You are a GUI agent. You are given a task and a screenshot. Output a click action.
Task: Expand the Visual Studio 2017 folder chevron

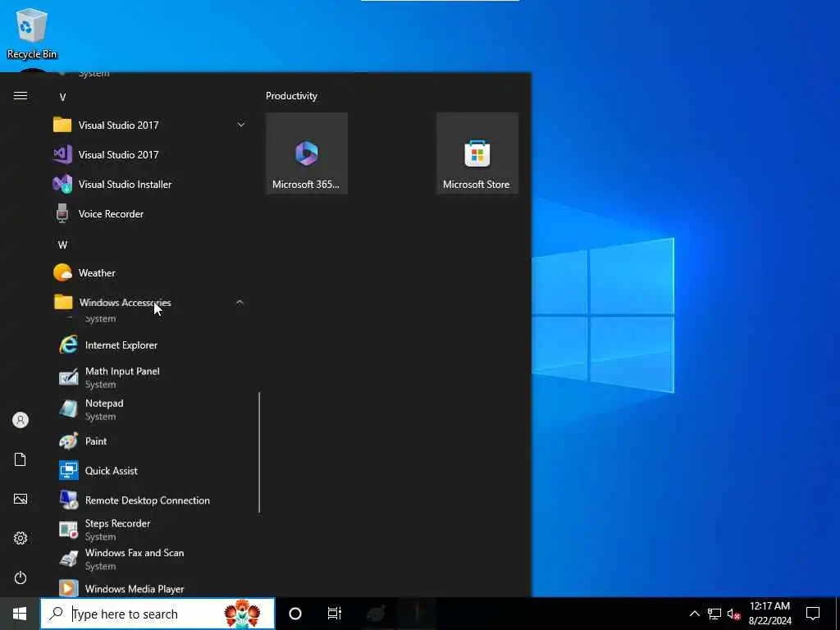[240, 125]
